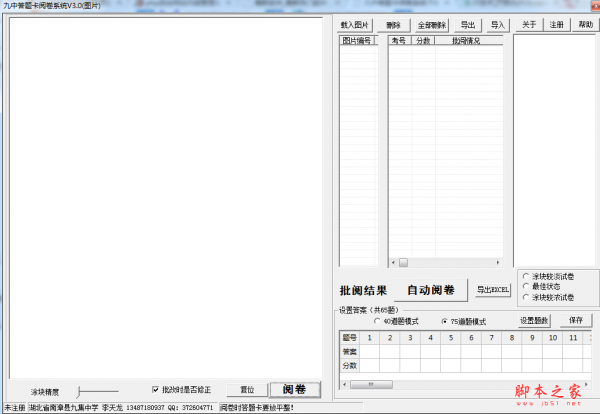Click the 导入 button
Screen dimensions: 600x414
point(498,25)
